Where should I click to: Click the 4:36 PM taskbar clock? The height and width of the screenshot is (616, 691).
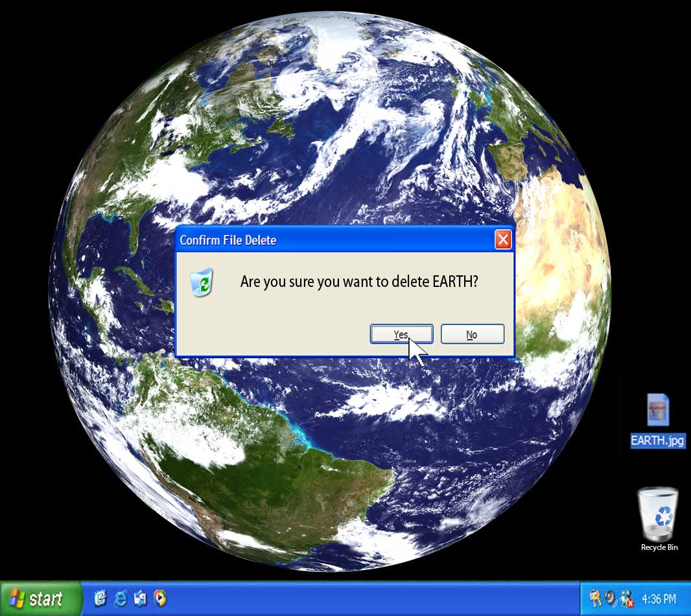(659, 599)
